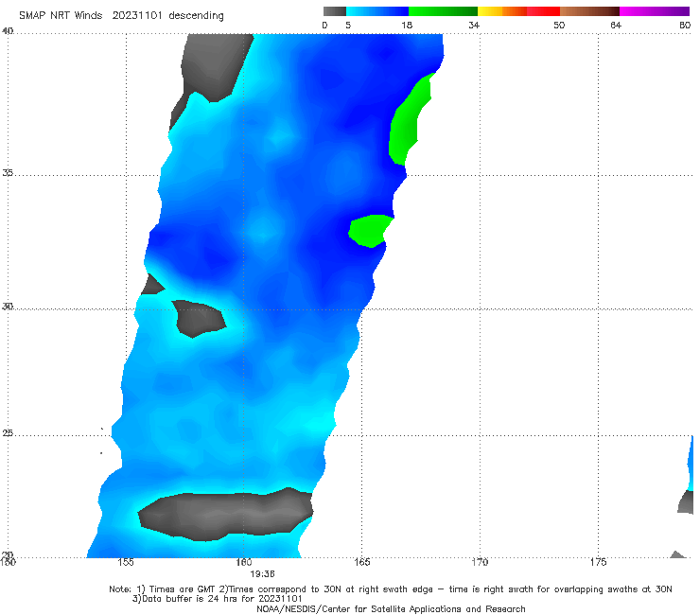Click the gray 0-5 segment of the color bar
This screenshot has width=700, height=615.
point(335,11)
